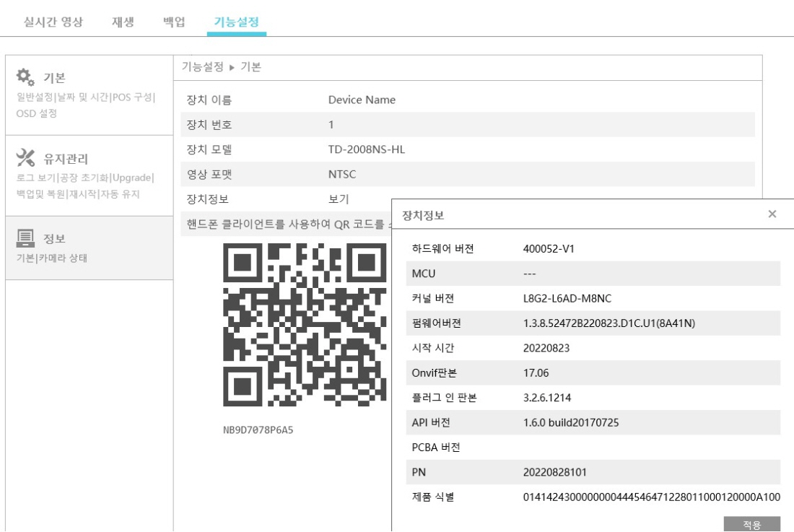Open the 자동 유지 settings
Screen dimensions: 794x532
click(121, 194)
